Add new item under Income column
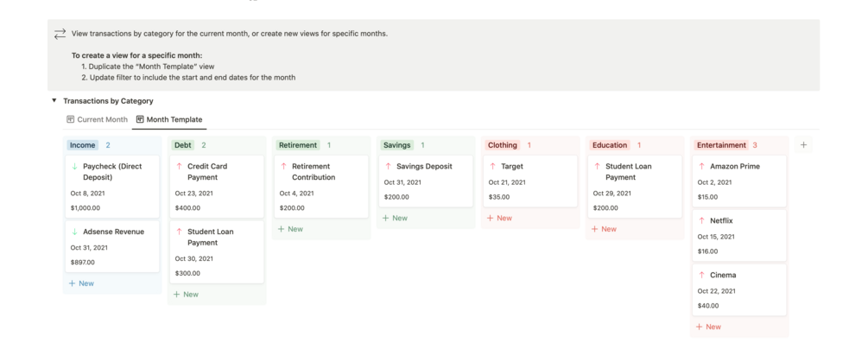This screenshot has height=356, width=868. point(81,283)
